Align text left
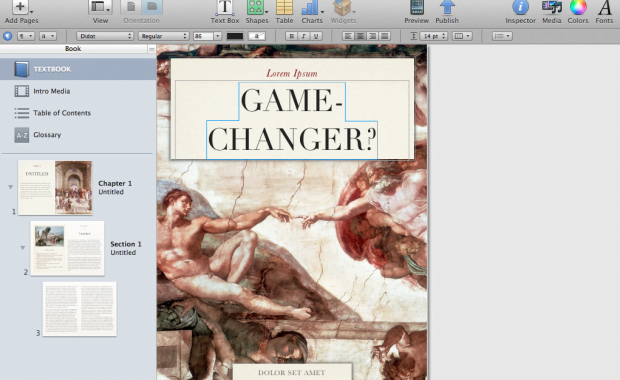This screenshot has width=620, height=380. 348,36
